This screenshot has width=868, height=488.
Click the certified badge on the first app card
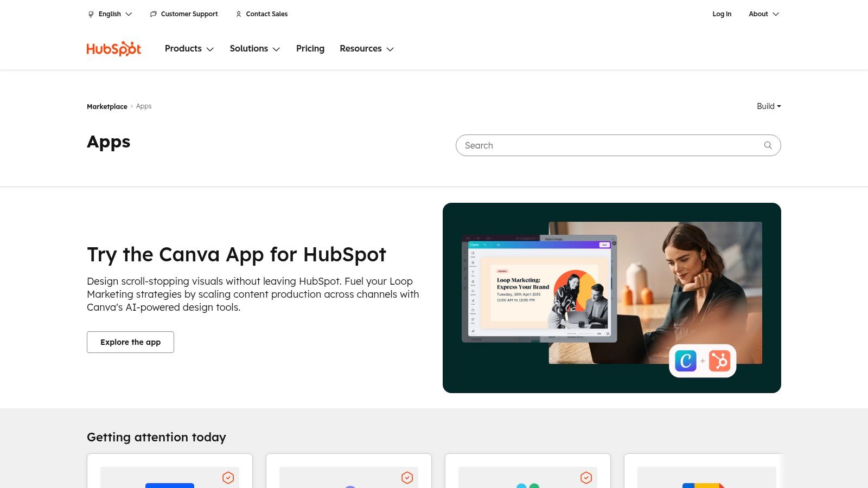click(x=228, y=478)
